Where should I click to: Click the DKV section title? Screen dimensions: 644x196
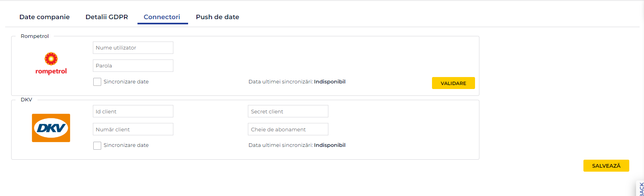click(x=26, y=99)
